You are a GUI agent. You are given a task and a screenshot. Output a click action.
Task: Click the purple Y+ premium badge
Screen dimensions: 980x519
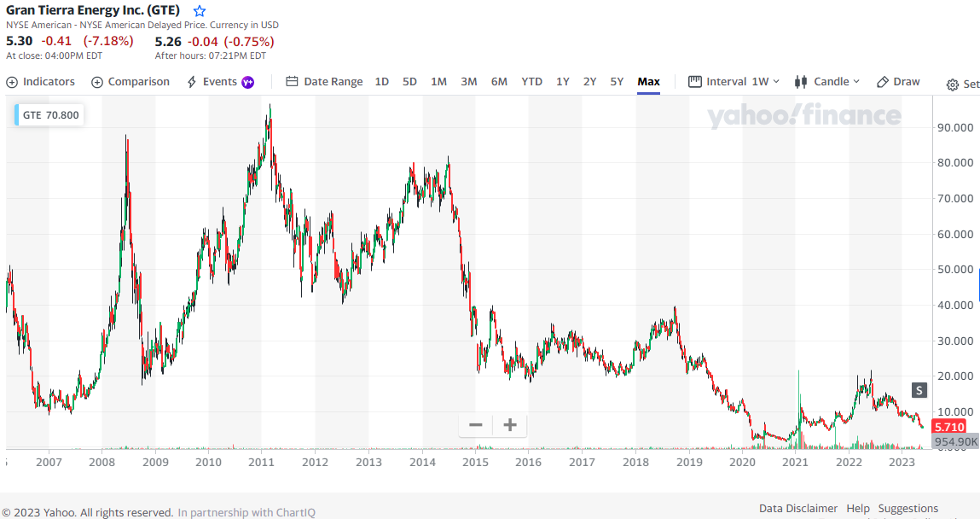(248, 82)
